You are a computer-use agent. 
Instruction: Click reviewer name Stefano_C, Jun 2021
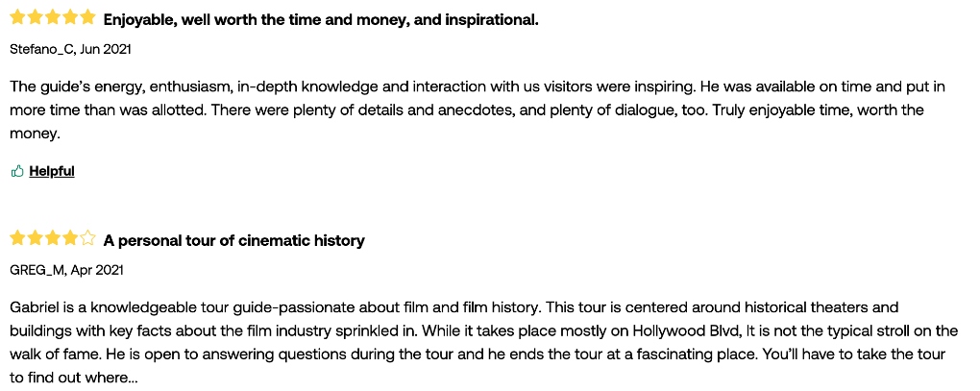(x=71, y=49)
